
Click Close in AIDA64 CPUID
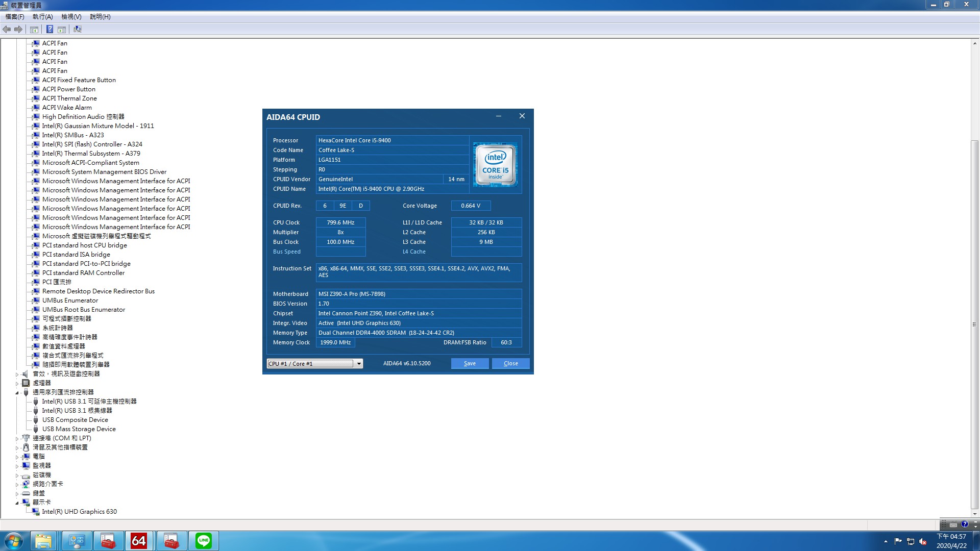click(x=510, y=363)
